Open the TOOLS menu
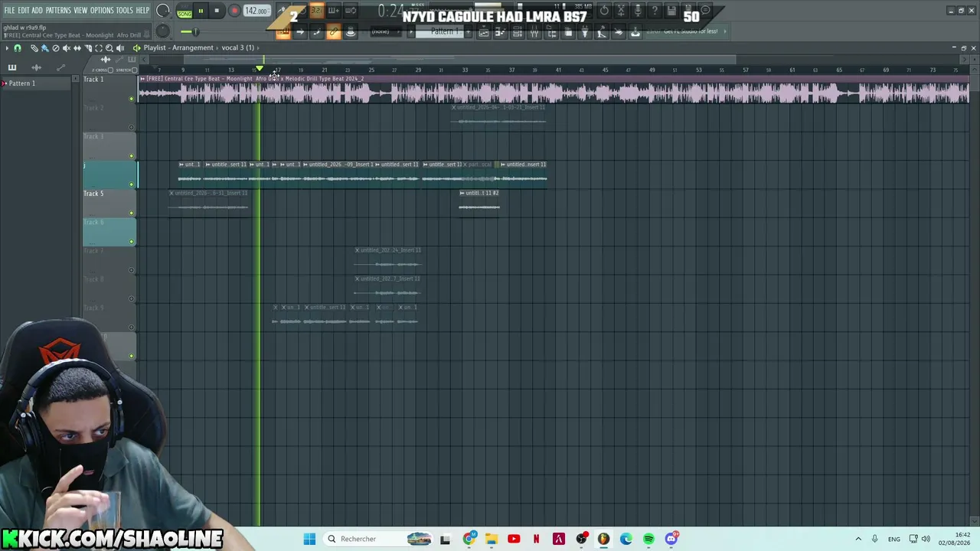The height and width of the screenshot is (551, 980). (x=125, y=11)
